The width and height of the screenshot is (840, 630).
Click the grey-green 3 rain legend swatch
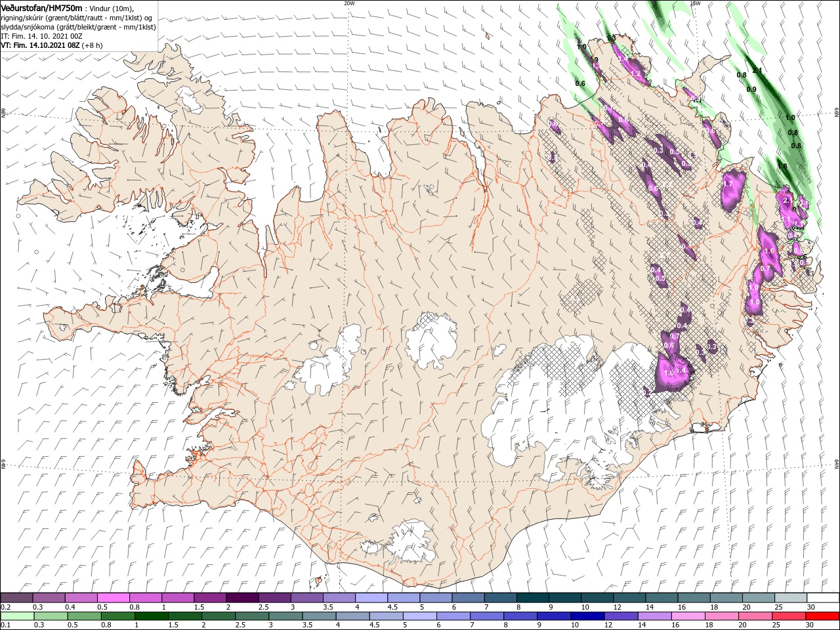pyautogui.click(x=285, y=616)
